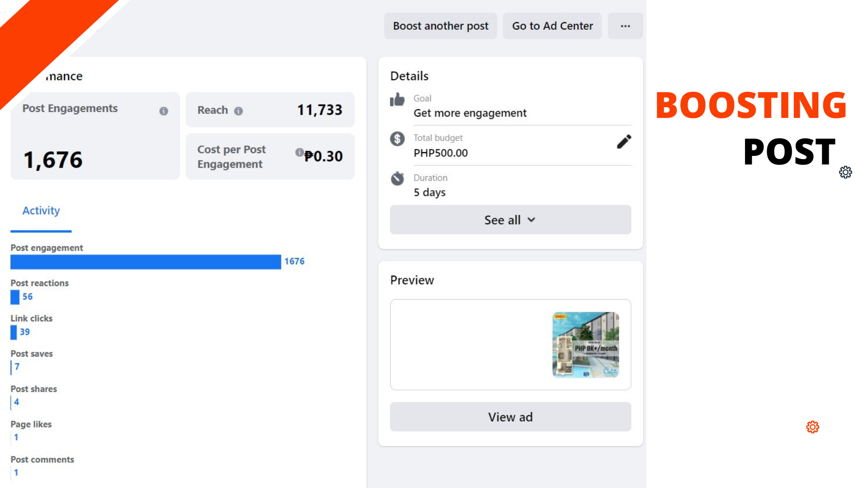Click the Post engagement blue bar

(x=146, y=262)
